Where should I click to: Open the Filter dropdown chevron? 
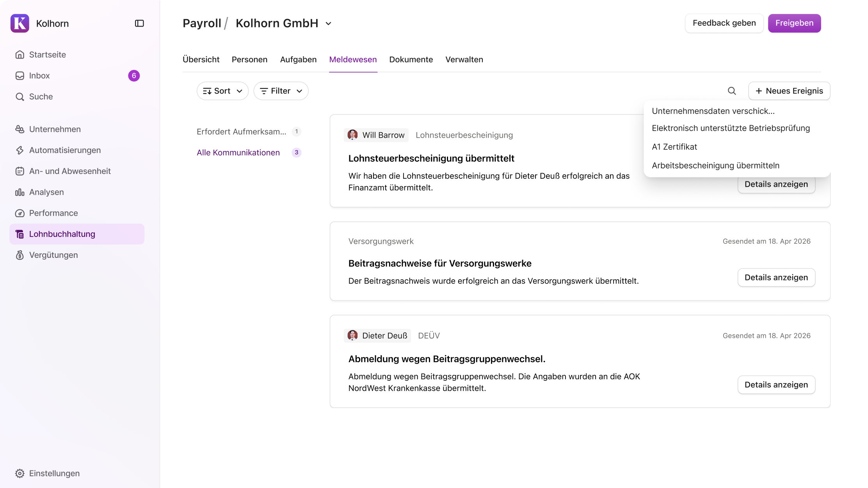point(299,91)
